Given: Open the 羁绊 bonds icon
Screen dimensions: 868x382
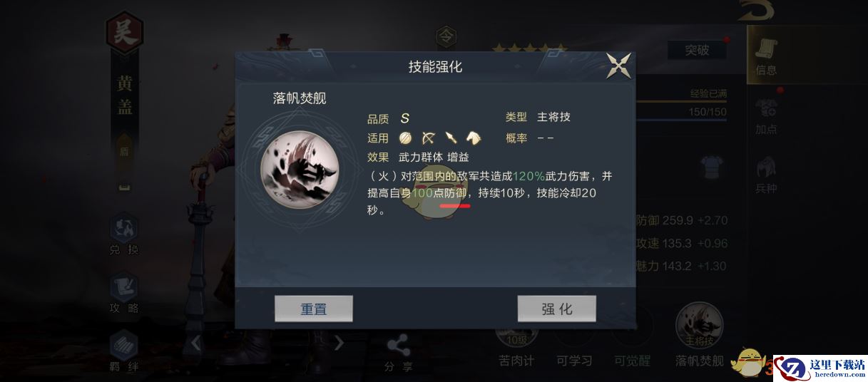Looking at the screenshot, I should pyautogui.click(x=123, y=351).
